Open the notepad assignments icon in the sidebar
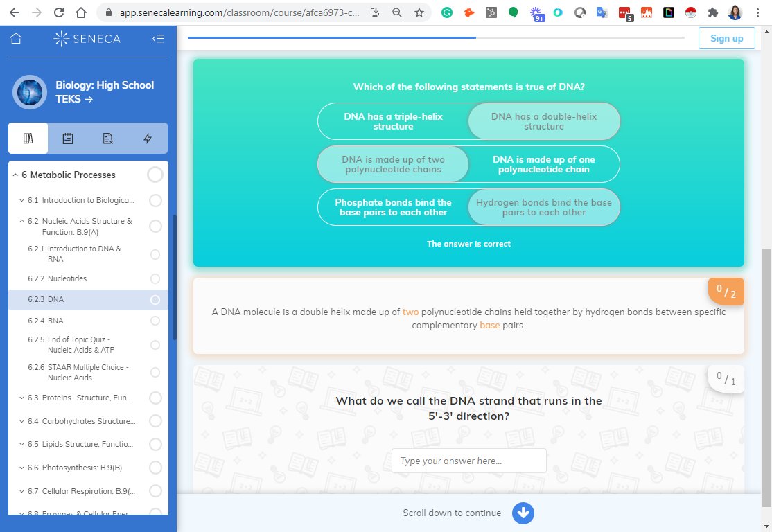Image resolution: width=772 pixels, height=532 pixels. tap(68, 139)
